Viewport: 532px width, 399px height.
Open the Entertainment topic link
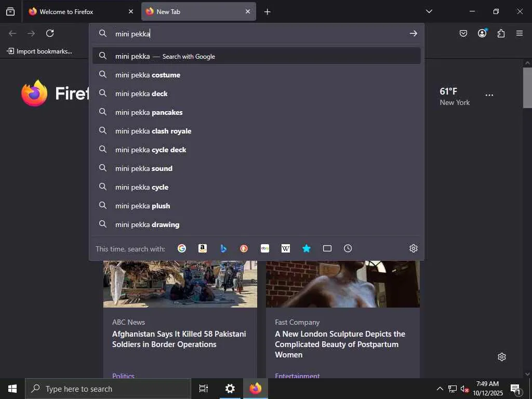point(297,376)
